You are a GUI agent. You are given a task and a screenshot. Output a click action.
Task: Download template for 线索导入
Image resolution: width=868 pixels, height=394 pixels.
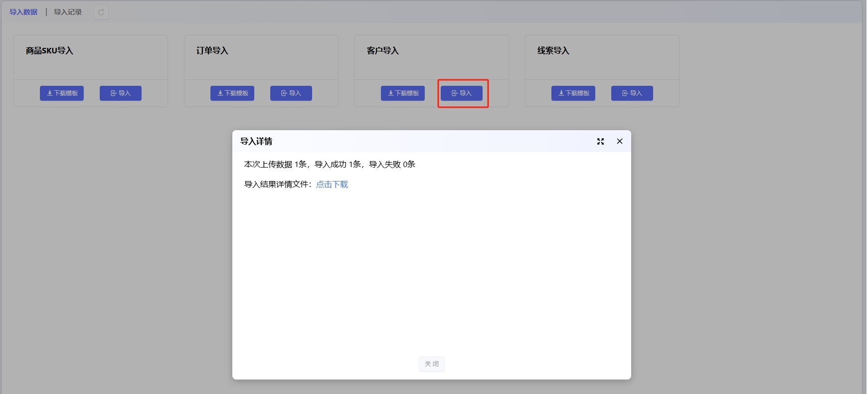573,93
